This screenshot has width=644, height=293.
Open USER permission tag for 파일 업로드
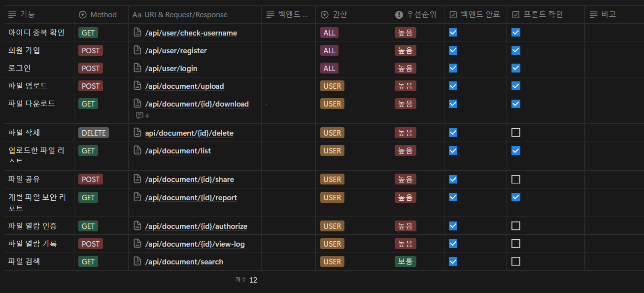tap(333, 86)
